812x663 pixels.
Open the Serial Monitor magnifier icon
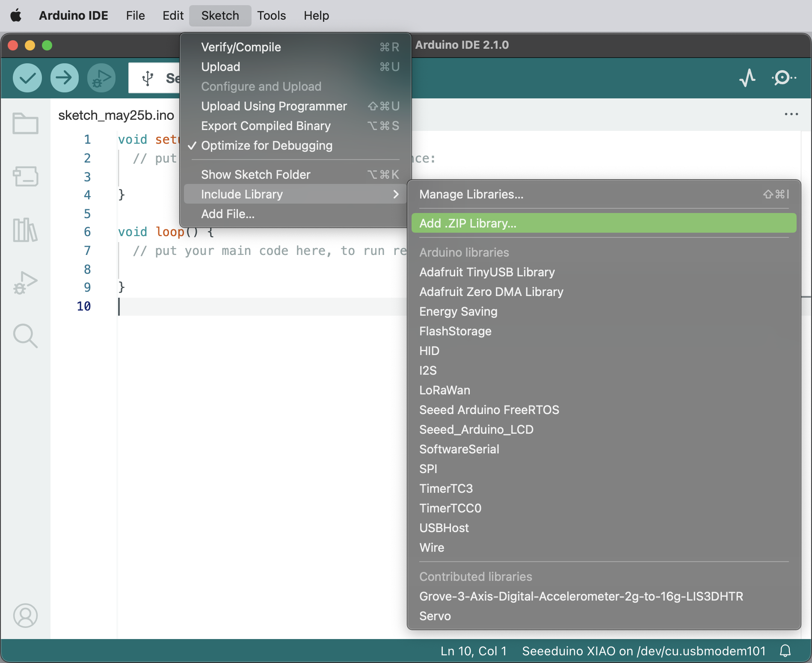click(x=784, y=78)
